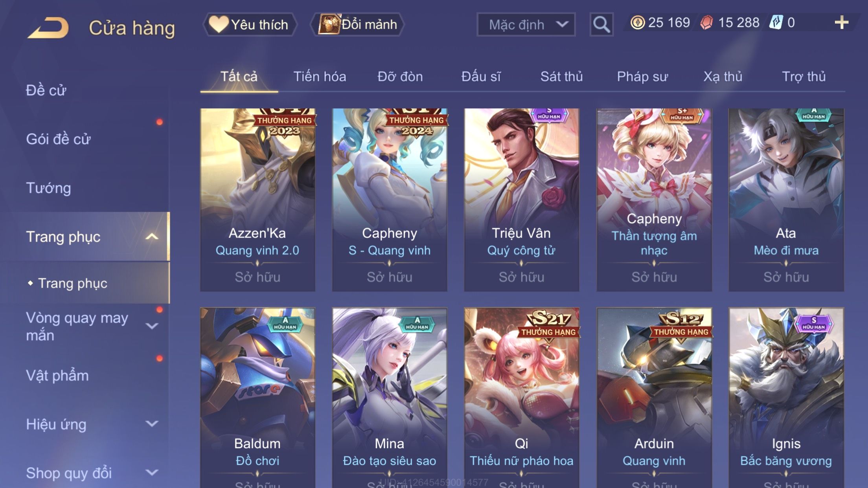Select the Tiến hóa tab

click(320, 77)
